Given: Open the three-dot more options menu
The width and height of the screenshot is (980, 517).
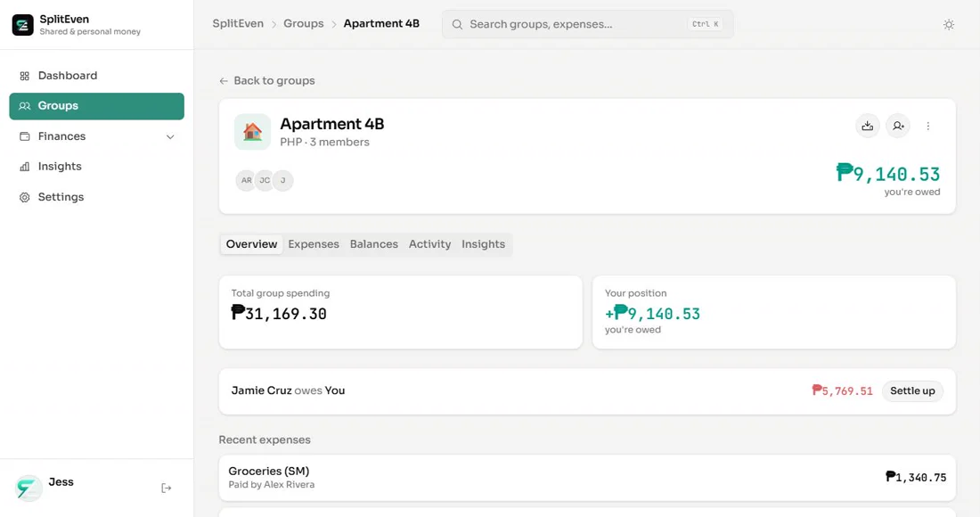Looking at the screenshot, I should (x=928, y=127).
